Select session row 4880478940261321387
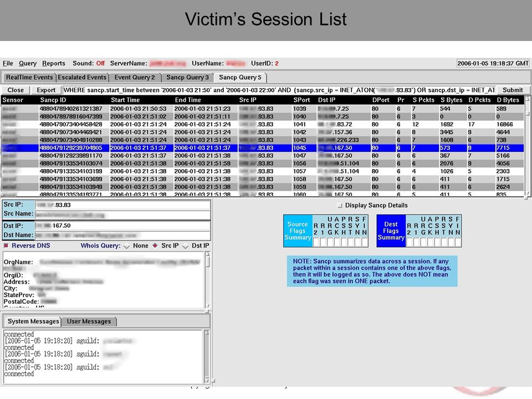This screenshot has width=532, height=399. tap(263, 109)
